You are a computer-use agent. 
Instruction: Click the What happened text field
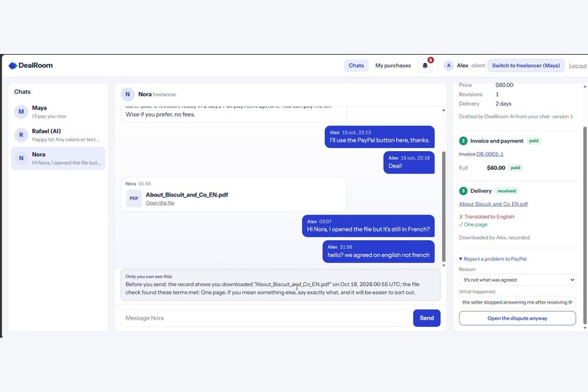pos(517,302)
